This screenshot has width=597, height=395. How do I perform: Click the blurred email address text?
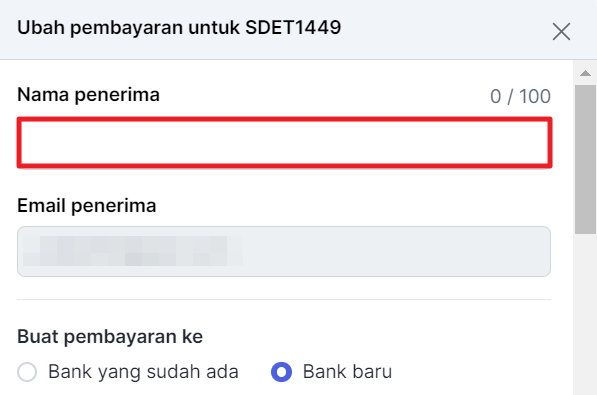click(132, 251)
